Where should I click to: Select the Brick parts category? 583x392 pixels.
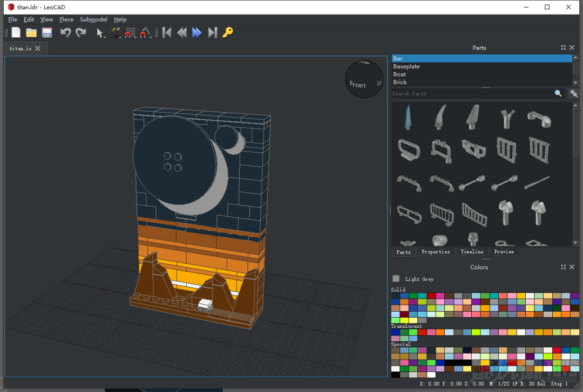click(482, 82)
